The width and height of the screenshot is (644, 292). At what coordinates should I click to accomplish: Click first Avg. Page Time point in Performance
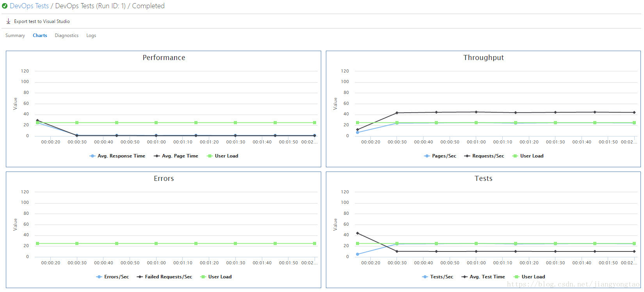(37, 120)
